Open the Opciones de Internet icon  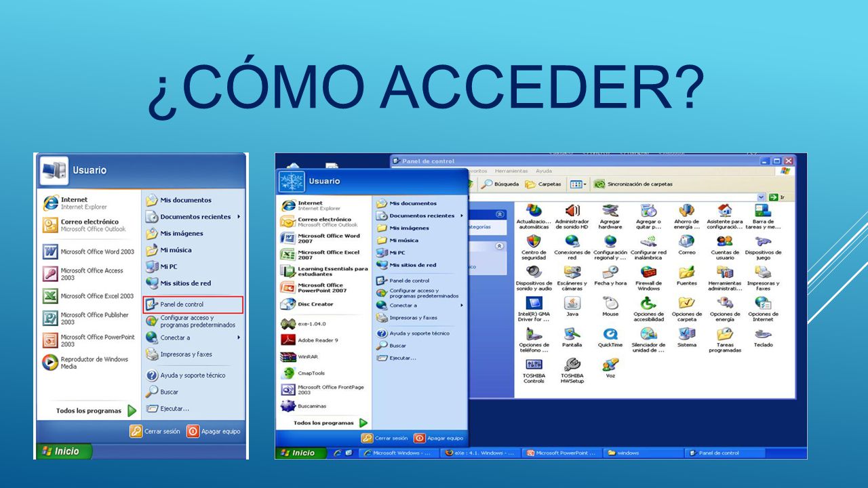(763, 308)
